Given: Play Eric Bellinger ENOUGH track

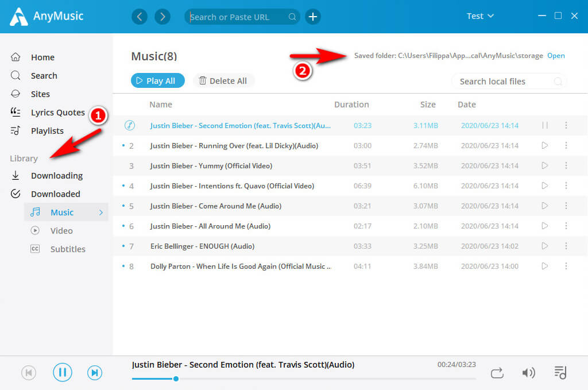Looking at the screenshot, I should click(545, 246).
